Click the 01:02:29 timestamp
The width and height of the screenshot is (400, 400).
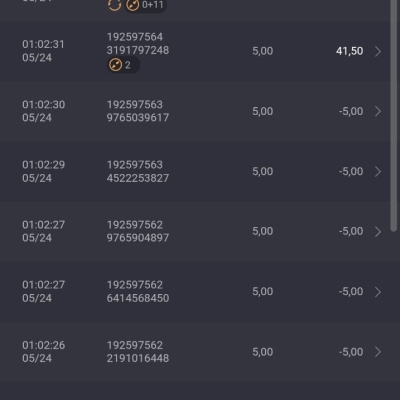(x=43, y=165)
